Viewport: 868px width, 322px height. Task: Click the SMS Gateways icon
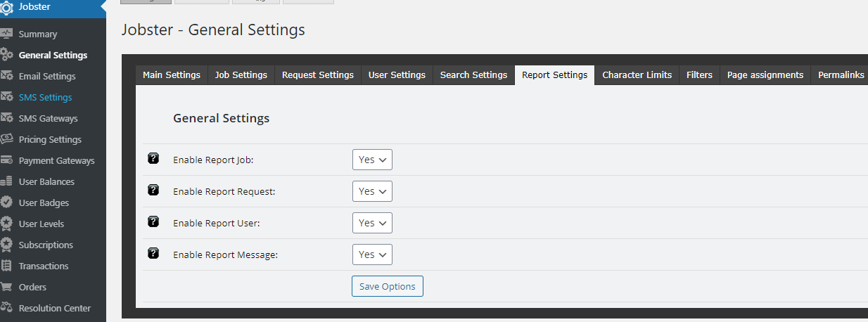(6, 118)
